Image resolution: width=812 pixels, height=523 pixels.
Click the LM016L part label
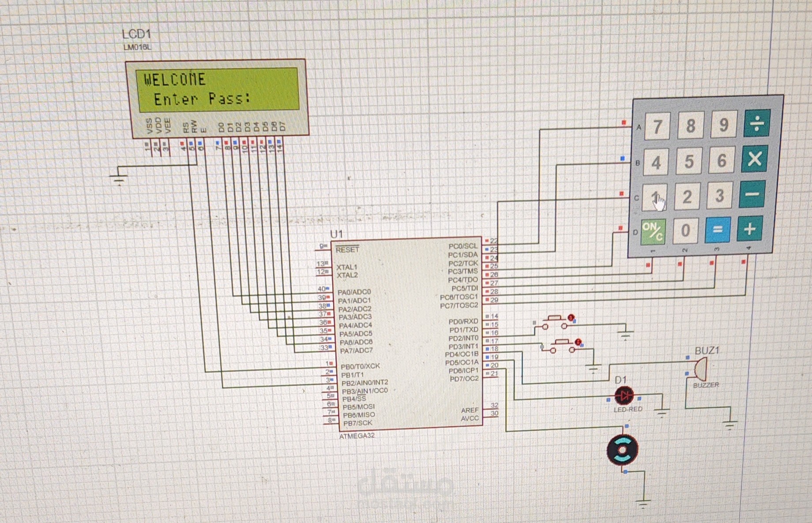click(x=137, y=47)
